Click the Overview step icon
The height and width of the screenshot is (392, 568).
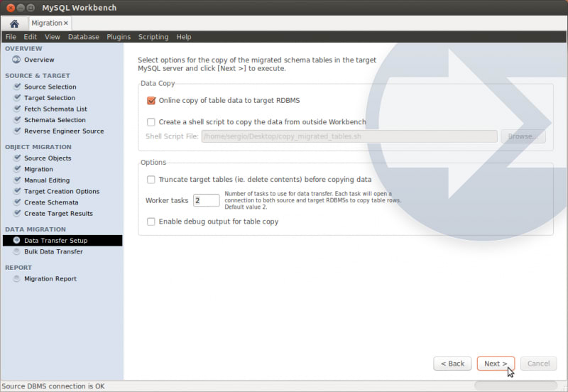[x=16, y=60]
